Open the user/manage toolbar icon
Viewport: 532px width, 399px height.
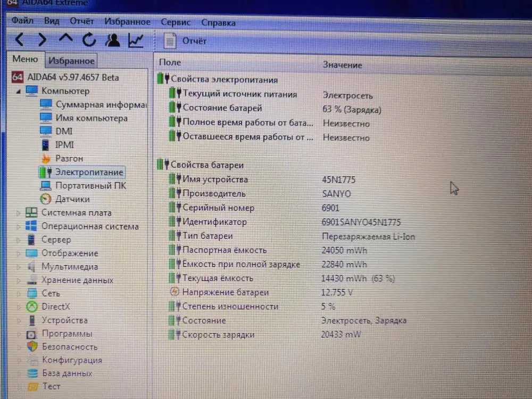coord(113,40)
